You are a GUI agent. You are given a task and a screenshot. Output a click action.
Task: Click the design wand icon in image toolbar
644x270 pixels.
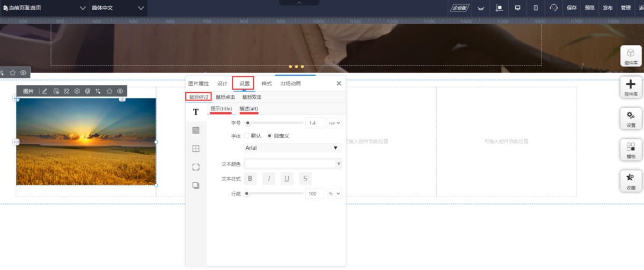(x=67, y=91)
